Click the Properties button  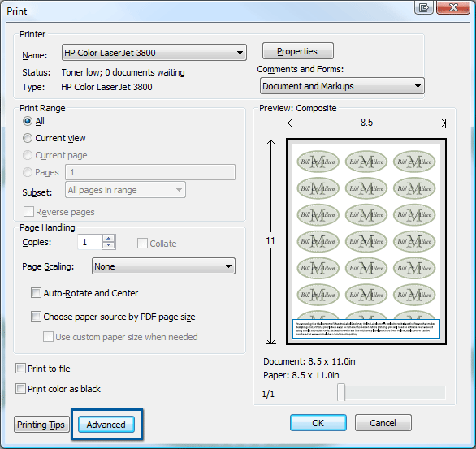(297, 51)
